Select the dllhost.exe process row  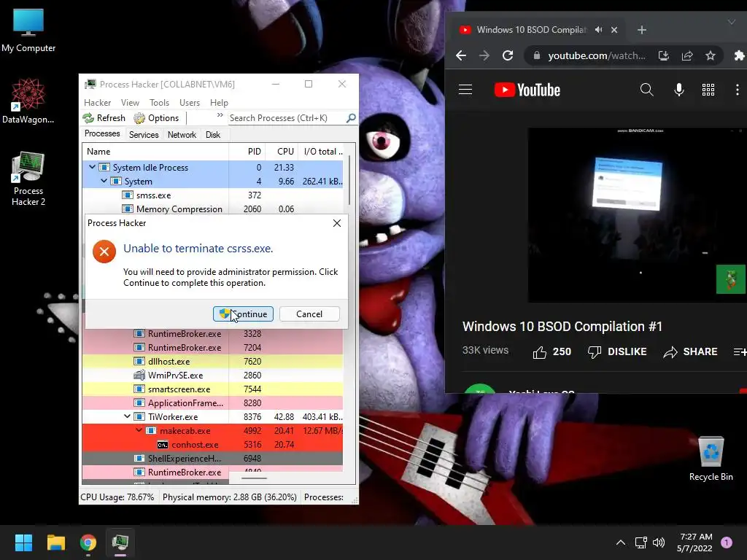click(x=212, y=362)
